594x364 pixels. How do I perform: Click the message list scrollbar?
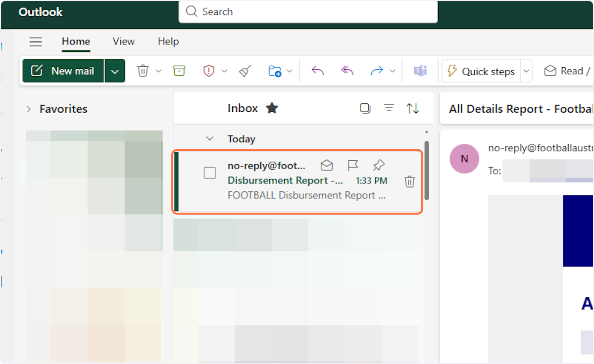pyautogui.click(x=427, y=171)
